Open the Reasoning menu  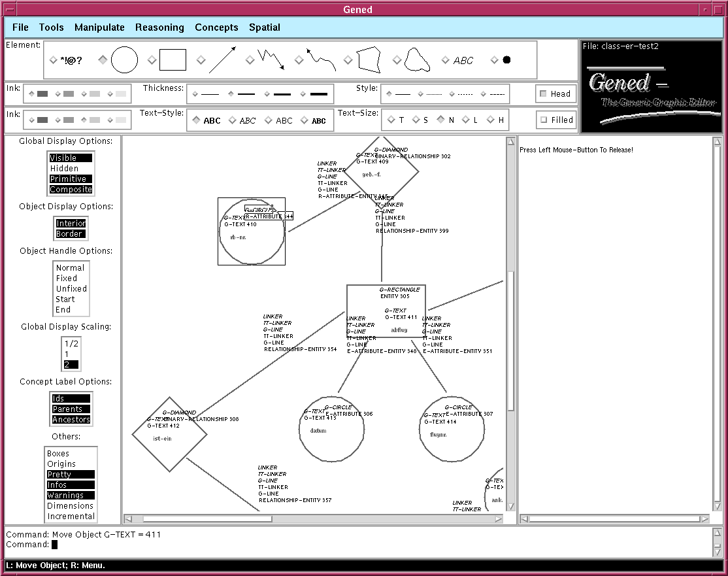[x=159, y=27]
